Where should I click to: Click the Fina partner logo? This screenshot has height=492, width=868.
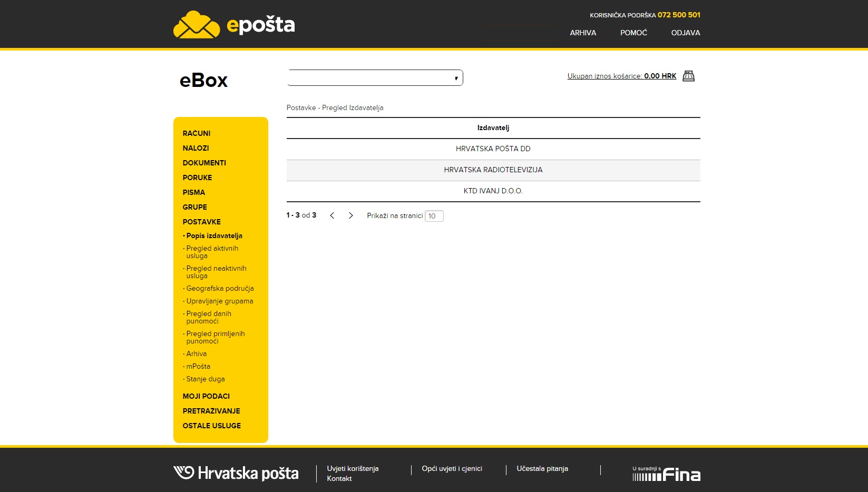(667, 474)
